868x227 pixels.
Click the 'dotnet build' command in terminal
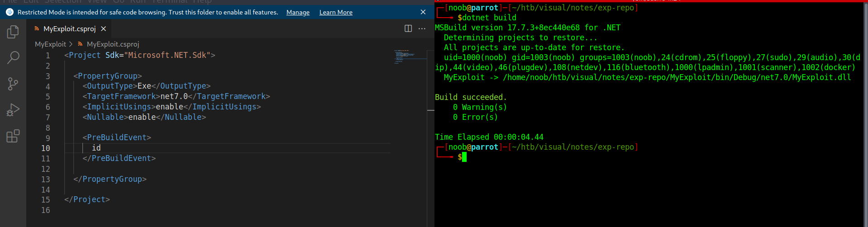489,18
